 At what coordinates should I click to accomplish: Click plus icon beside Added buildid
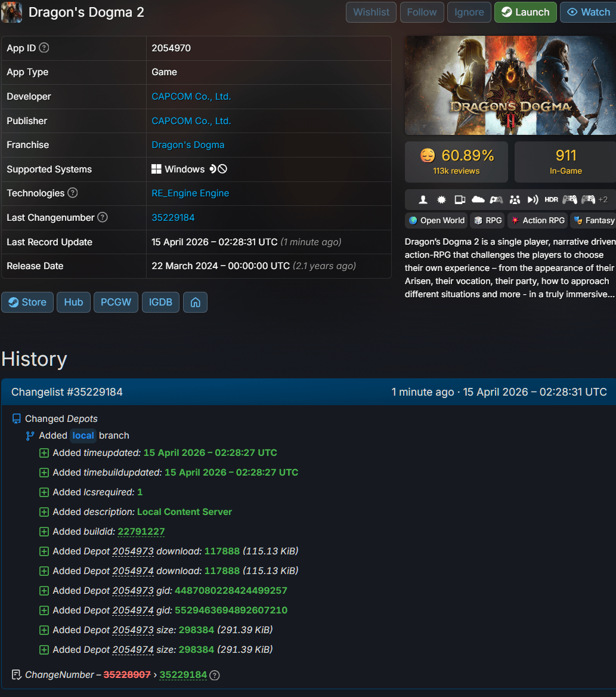[44, 532]
